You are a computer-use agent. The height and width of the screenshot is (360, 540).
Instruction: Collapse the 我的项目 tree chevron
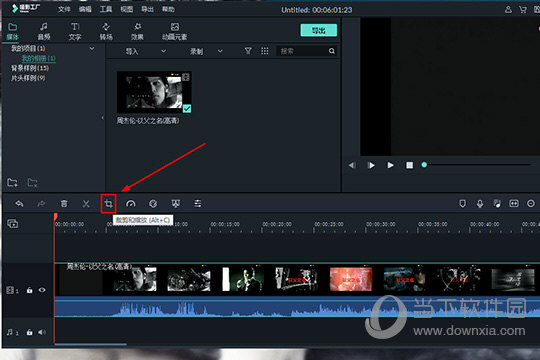click(92, 48)
